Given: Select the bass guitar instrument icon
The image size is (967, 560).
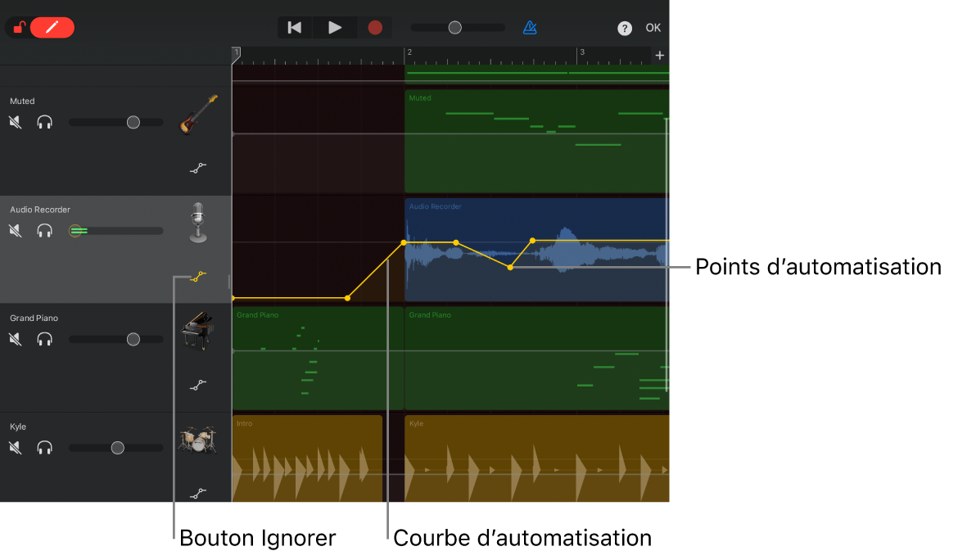Looking at the screenshot, I should [x=198, y=114].
